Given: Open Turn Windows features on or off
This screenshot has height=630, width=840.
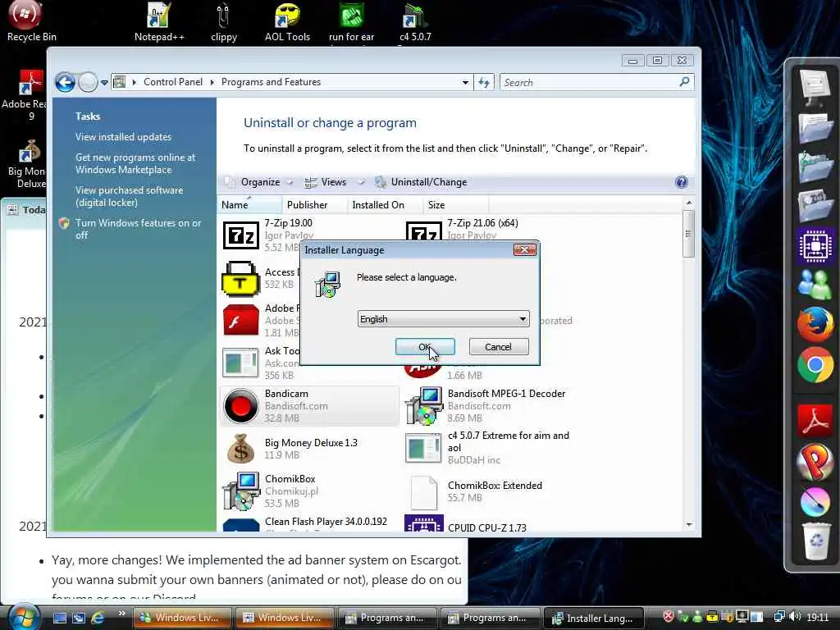Looking at the screenshot, I should 138,229.
